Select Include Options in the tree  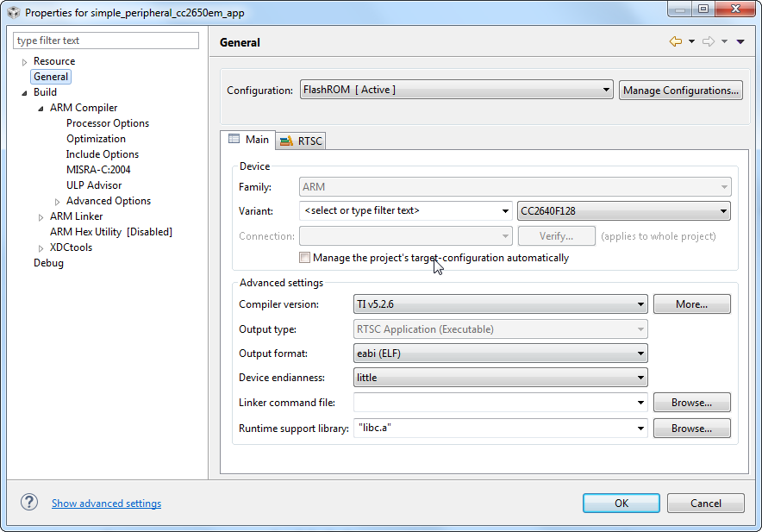tap(103, 154)
